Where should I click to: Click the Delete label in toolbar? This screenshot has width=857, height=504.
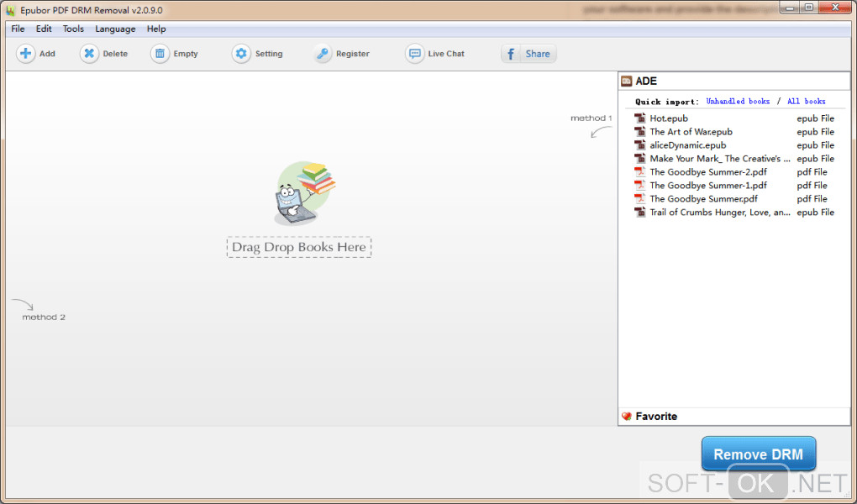[x=115, y=54]
